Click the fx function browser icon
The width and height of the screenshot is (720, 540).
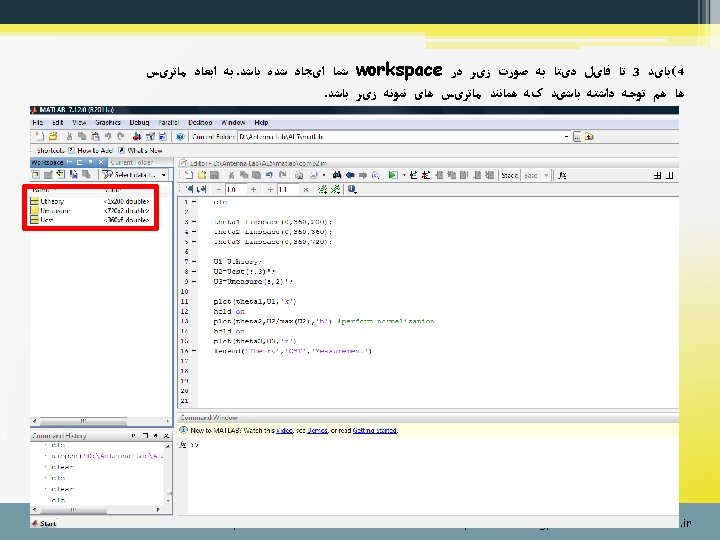point(562,175)
